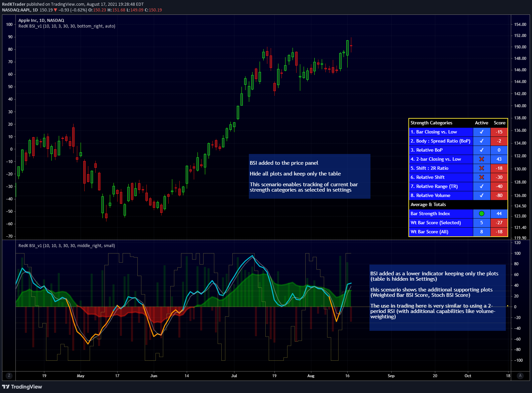Image resolution: width=532 pixels, height=393 pixels.
Task: Click green circle beside Bar Strength Index
Action: tap(482, 213)
